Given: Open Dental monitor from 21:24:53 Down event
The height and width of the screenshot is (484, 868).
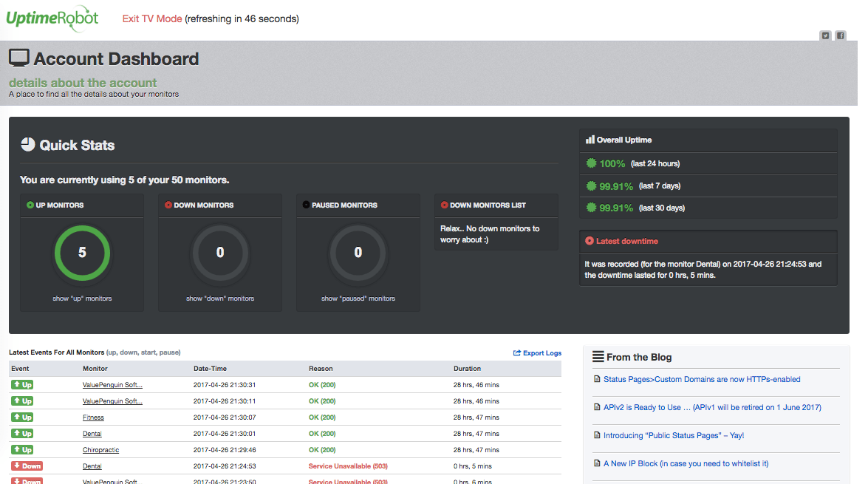Looking at the screenshot, I should click(92, 466).
